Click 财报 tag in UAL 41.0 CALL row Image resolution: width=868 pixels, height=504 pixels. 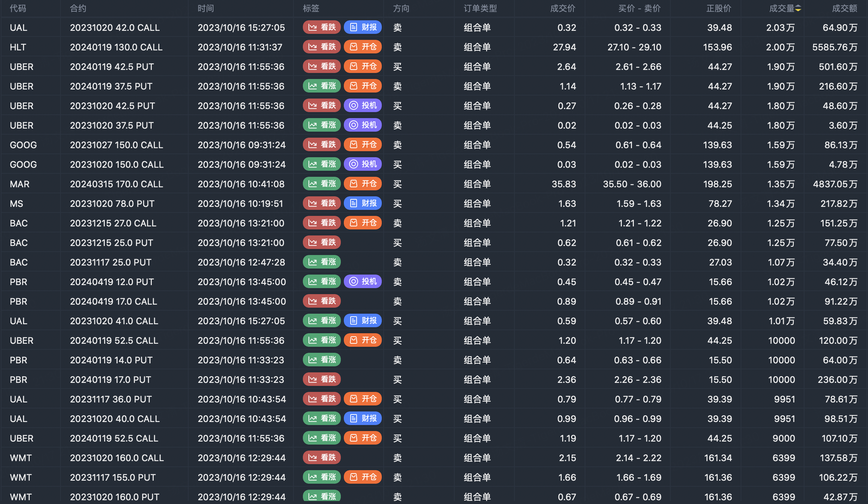pyautogui.click(x=363, y=320)
